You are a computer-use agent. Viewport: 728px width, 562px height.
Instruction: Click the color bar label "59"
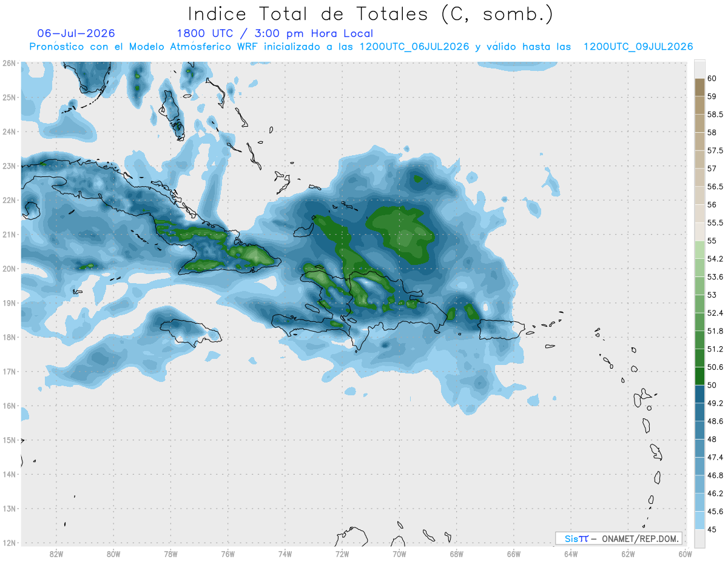tap(712, 96)
